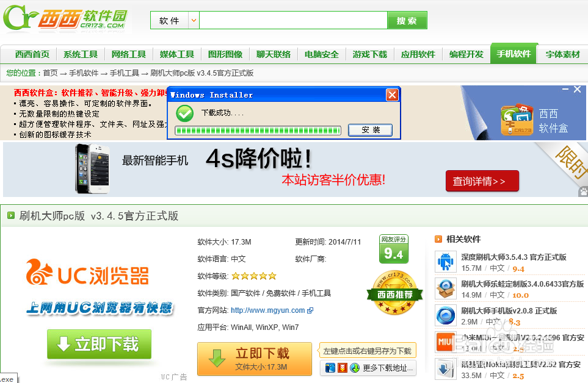Click the UC浏览器 squirrel logo
The height and width of the screenshot is (383, 588).
[x=39, y=272]
